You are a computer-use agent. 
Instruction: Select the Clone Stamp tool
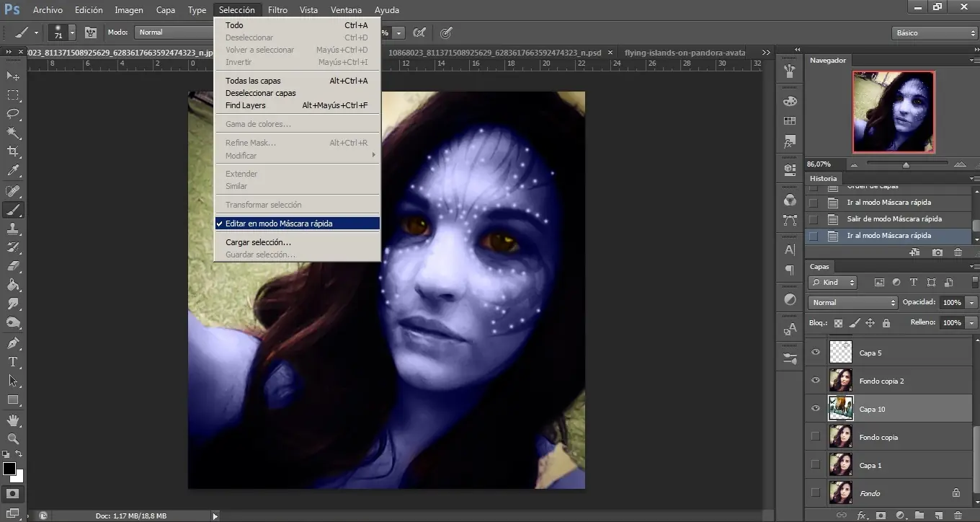(13, 229)
